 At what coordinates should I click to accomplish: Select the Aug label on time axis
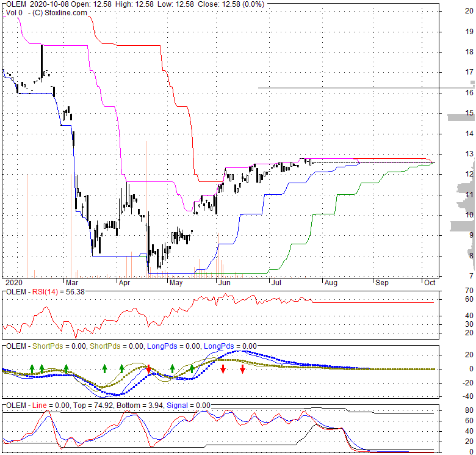[x=331, y=283]
